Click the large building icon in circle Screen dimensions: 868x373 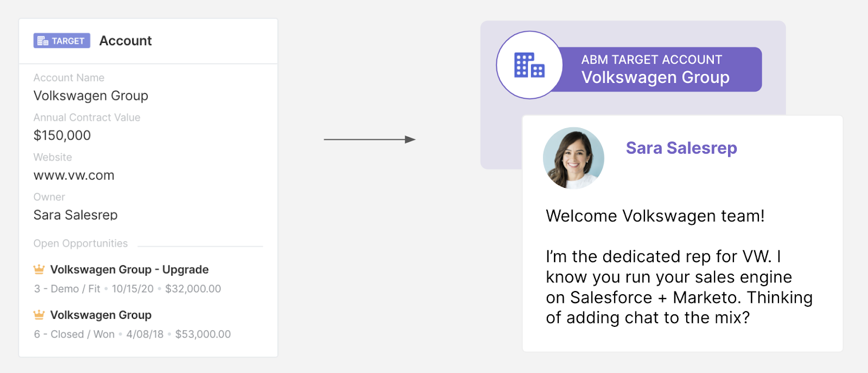(x=529, y=65)
